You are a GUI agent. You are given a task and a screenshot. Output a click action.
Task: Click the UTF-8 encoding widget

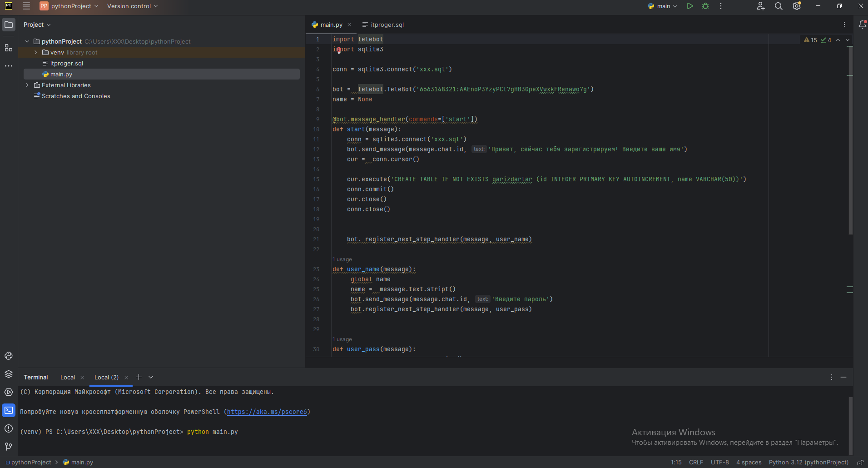pyautogui.click(x=719, y=463)
